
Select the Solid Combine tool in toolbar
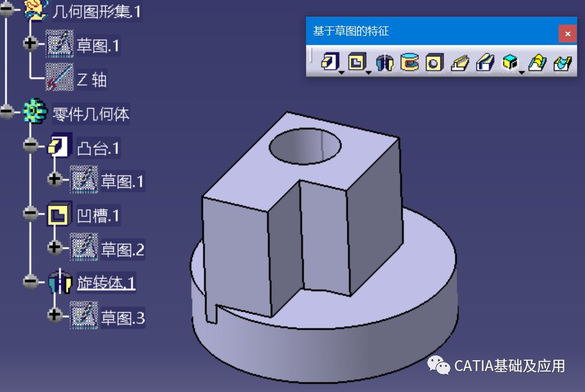tap(510, 62)
